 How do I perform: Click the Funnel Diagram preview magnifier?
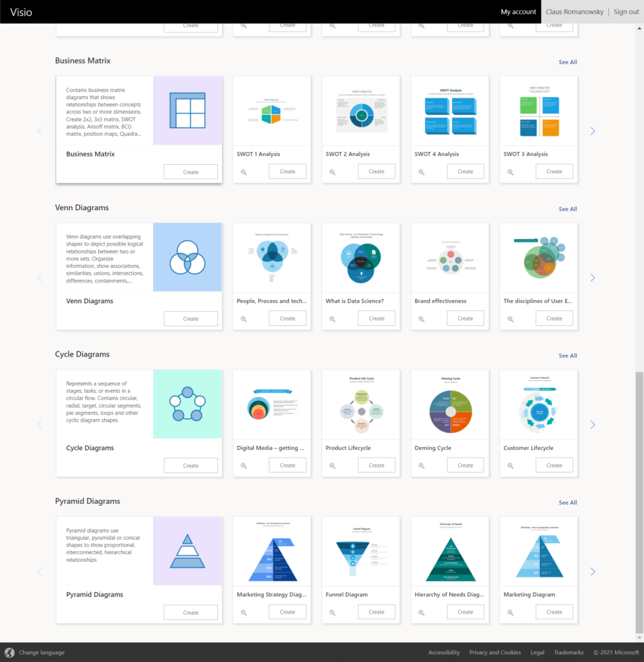tap(332, 612)
